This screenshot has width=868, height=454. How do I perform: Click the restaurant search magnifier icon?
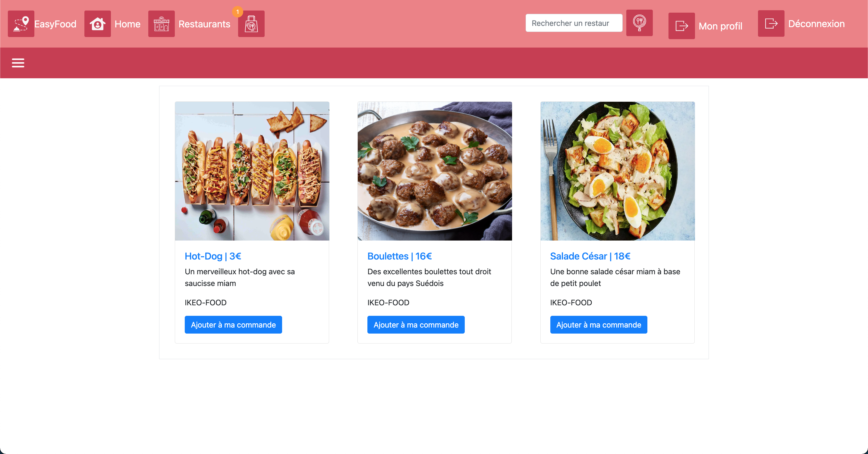point(639,23)
